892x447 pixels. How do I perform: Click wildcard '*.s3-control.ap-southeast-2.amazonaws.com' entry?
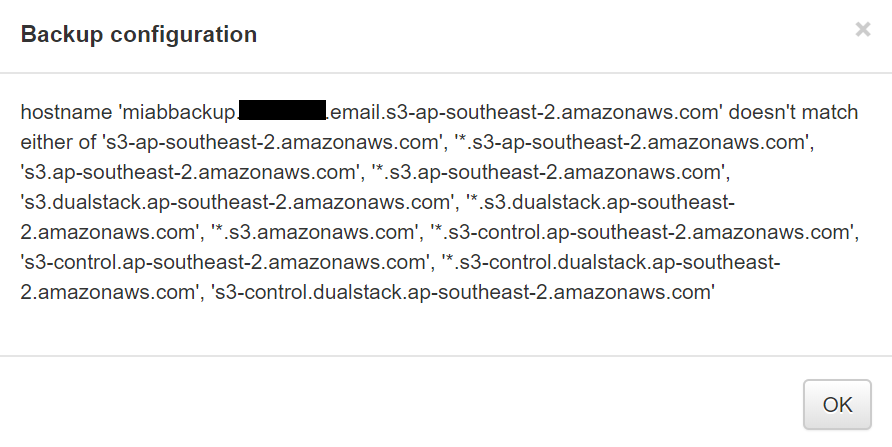click(x=643, y=233)
